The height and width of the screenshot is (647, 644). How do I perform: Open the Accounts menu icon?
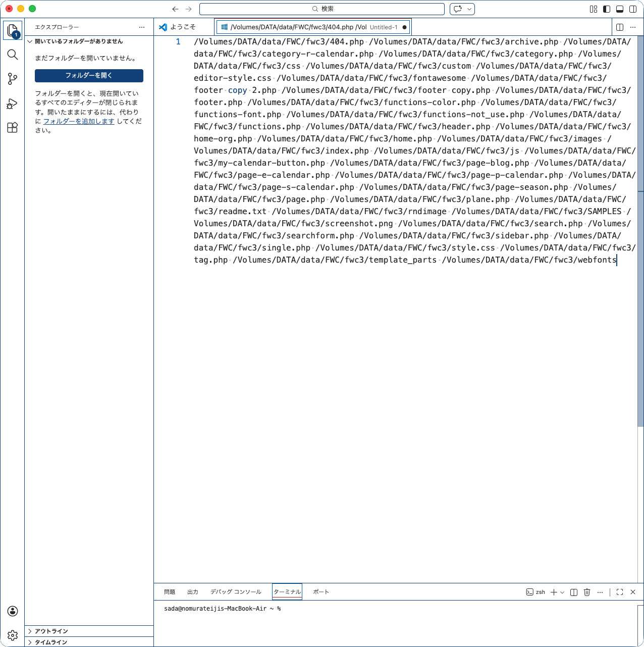click(x=13, y=611)
